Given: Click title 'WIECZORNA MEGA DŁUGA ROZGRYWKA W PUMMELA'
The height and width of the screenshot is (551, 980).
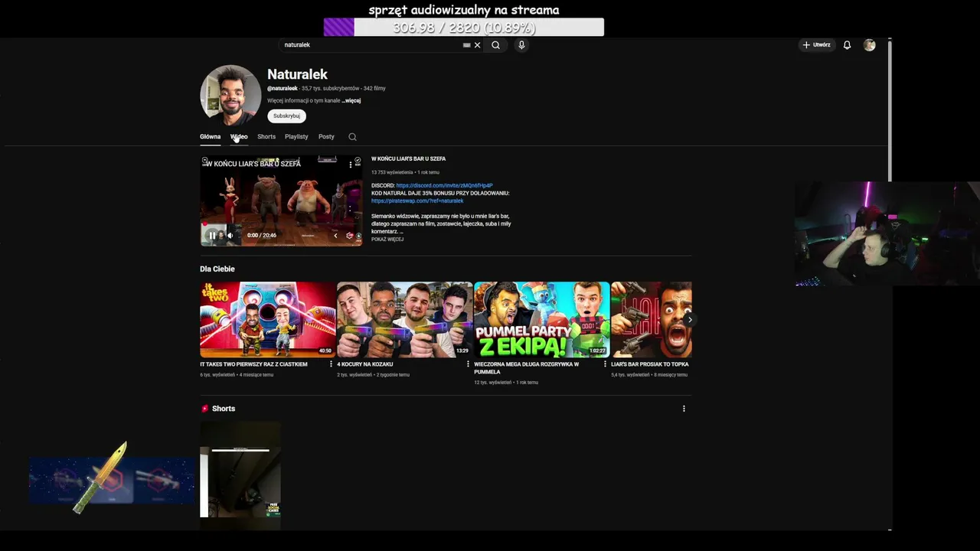Looking at the screenshot, I should (526, 368).
